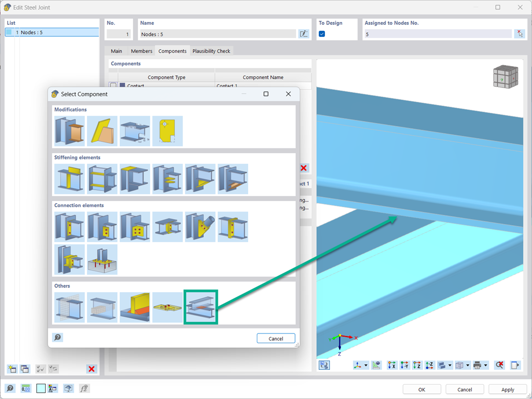Click the fx formula view icon
This screenshot has width=532, height=399.
[x=84, y=388]
